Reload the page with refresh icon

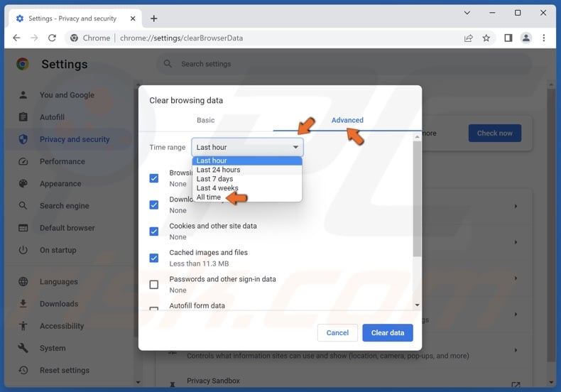coord(52,38)
